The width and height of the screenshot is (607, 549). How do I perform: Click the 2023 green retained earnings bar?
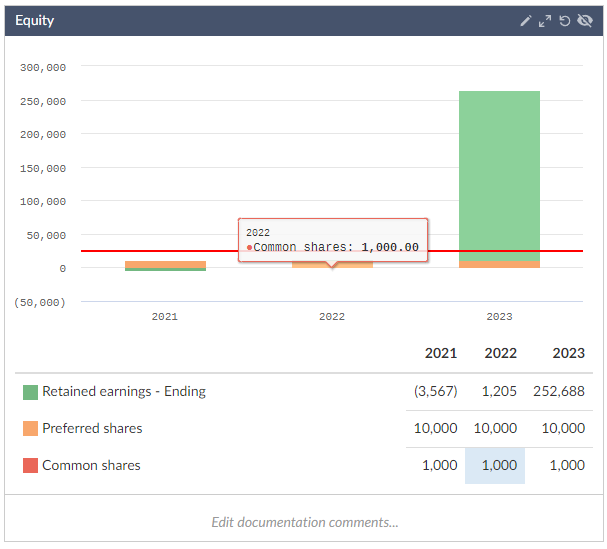(499, 175)
